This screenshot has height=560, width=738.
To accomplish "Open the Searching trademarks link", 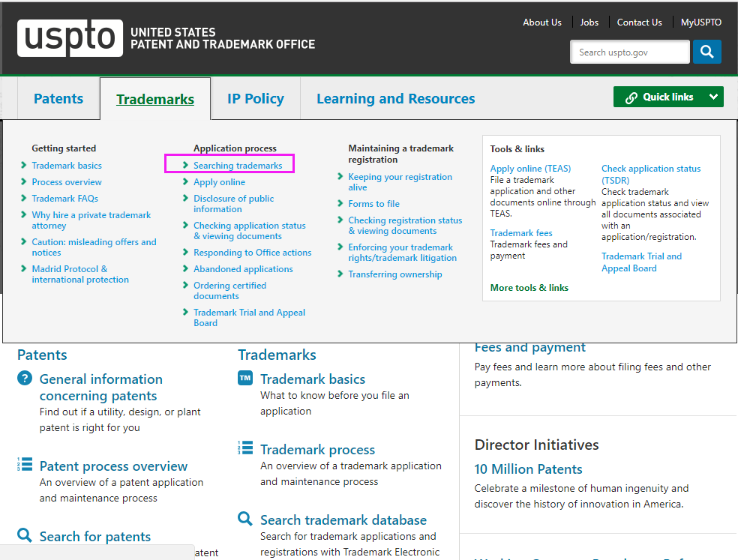I will tap(238, 166).
